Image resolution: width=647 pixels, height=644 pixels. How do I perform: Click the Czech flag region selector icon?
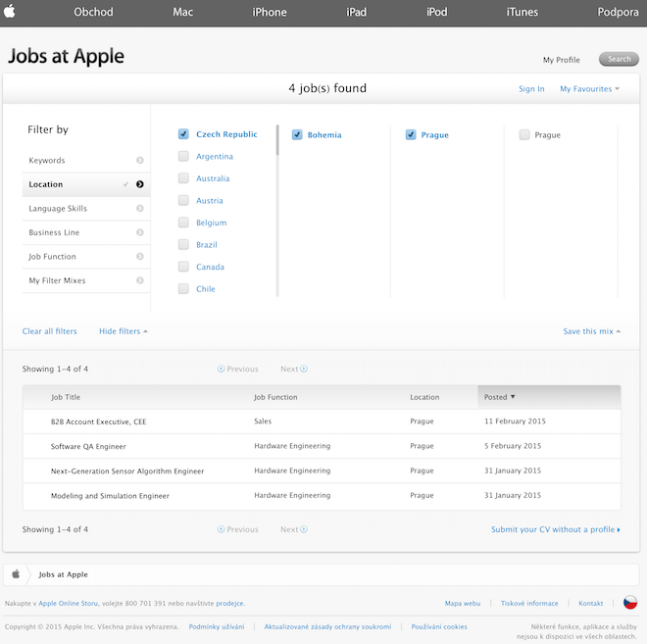coord(629,603)
